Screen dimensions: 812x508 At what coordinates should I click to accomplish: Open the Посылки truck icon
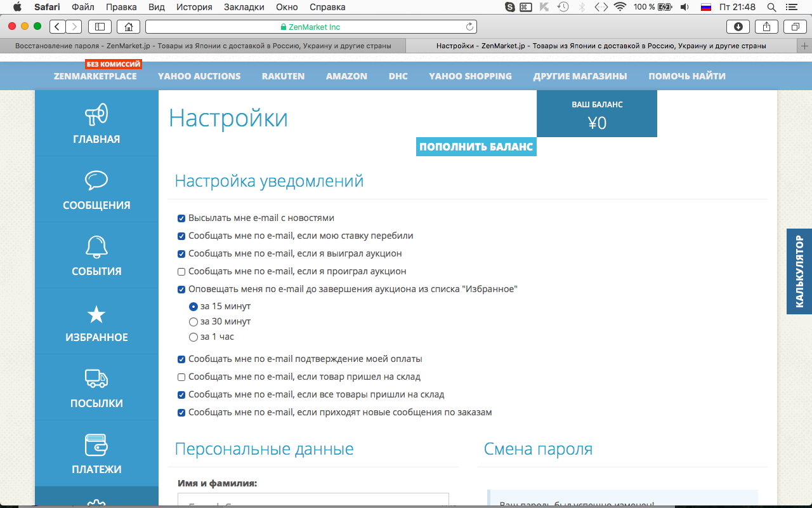coord(96,379)
